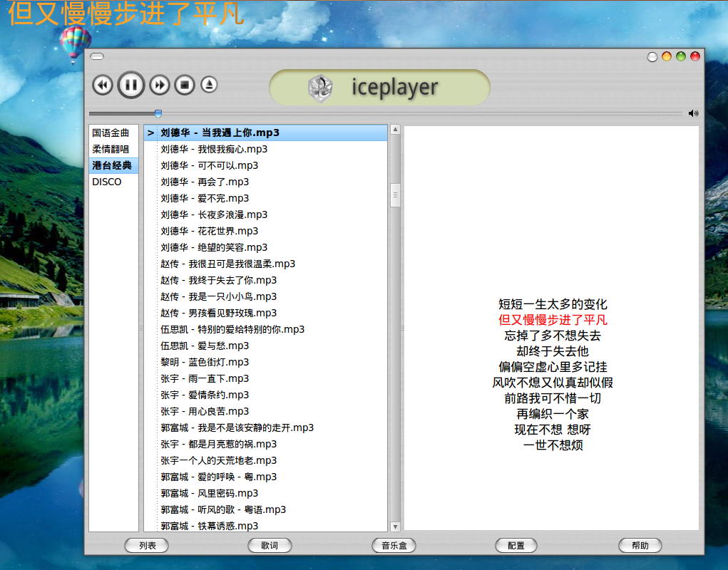Select the 港台经典 playlist
This screenshot has height=570, width=728.
point(114,165)
